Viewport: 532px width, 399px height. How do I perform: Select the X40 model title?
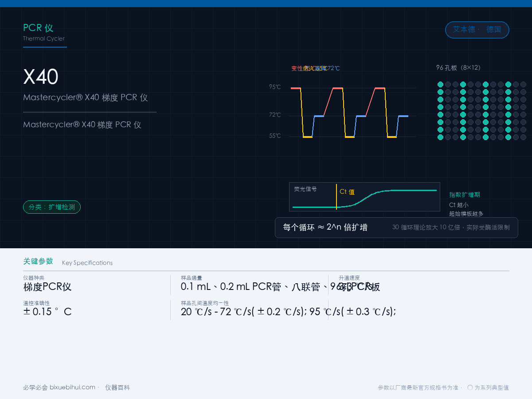coord(41,77)
